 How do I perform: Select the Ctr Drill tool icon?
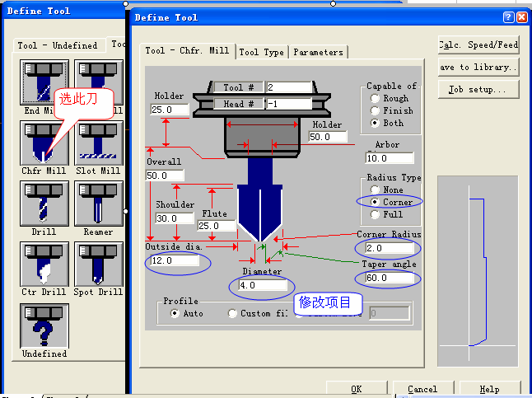click(x=44, y=265)
